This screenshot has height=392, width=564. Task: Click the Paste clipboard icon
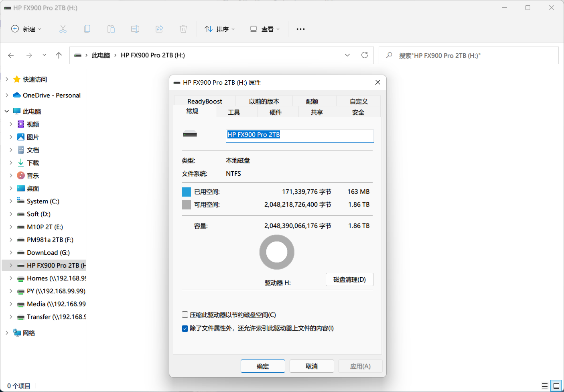pyautogui.click(x=111, y=29)
